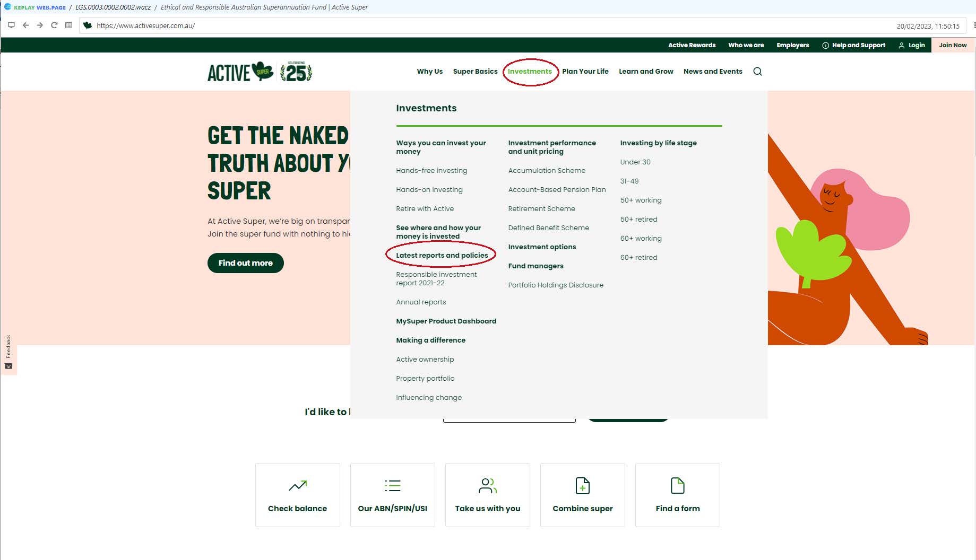Viewport: 976px width, 560px height.
Task: Click the Find a form file icon
Action: (678, 486)
